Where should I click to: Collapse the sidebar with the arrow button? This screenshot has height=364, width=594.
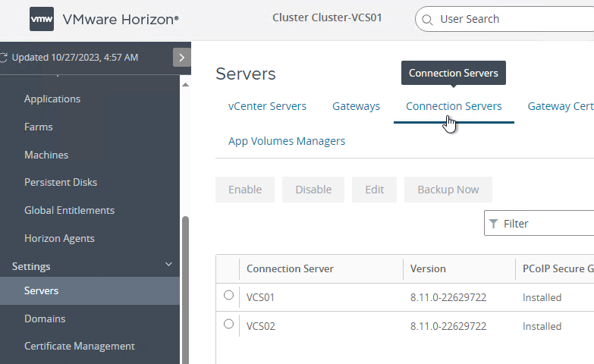click(182, 58)
